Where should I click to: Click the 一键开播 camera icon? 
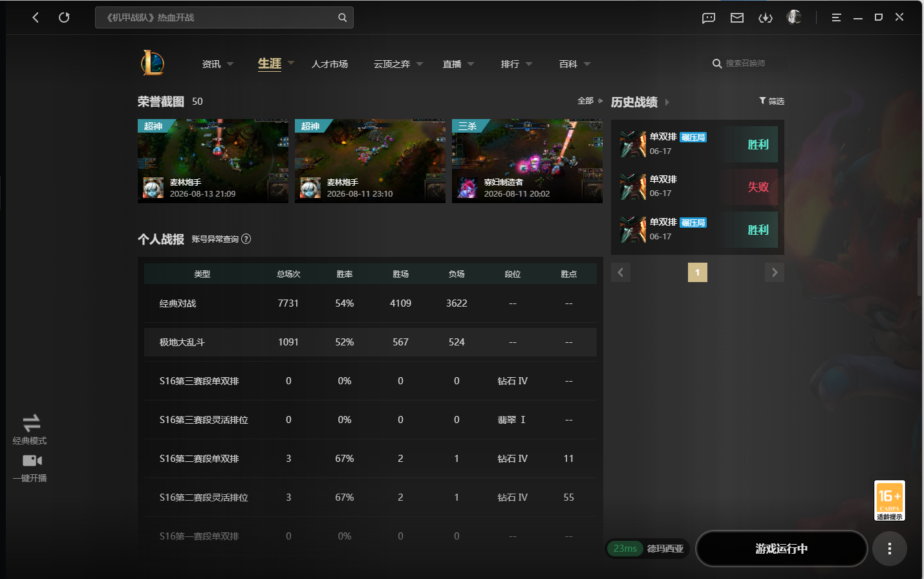tap(32, 461)
